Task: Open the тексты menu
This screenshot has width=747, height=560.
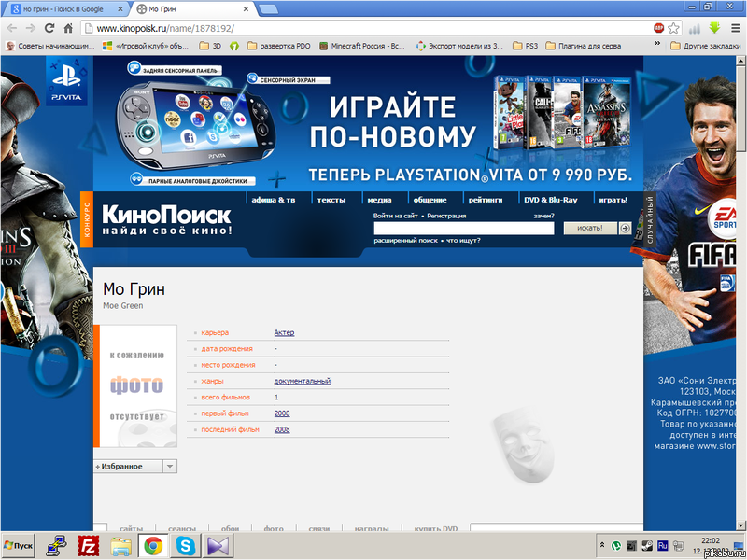Action: (x=331, y=200)
